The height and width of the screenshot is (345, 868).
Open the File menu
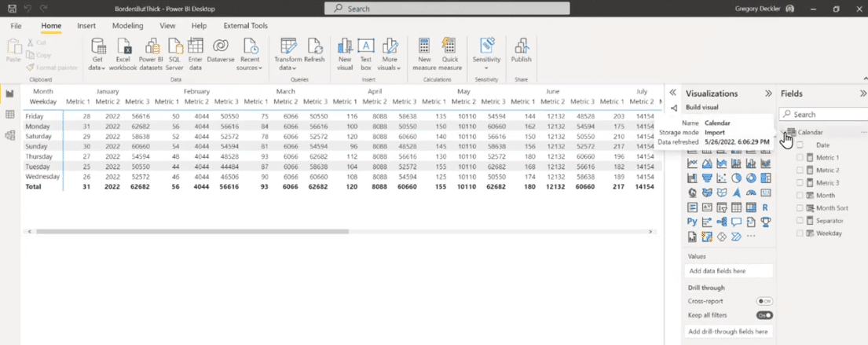click(16, 25)
